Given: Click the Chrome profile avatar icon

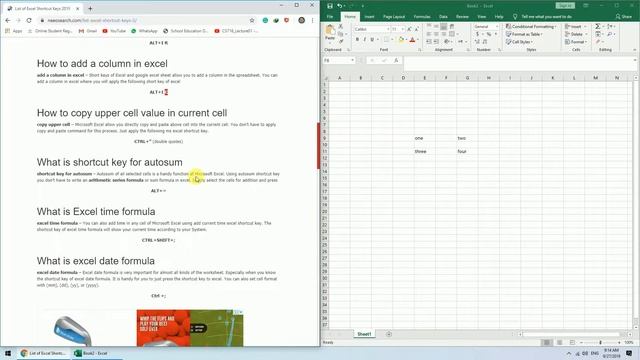Looking at the screenshot, I should click(301, 20).
